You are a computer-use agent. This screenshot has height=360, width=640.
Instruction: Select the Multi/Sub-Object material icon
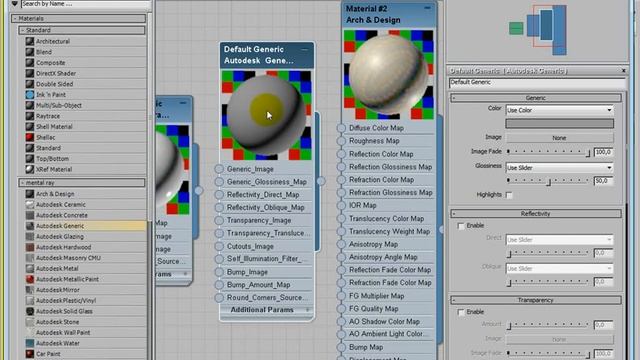(x=30, y=105)
